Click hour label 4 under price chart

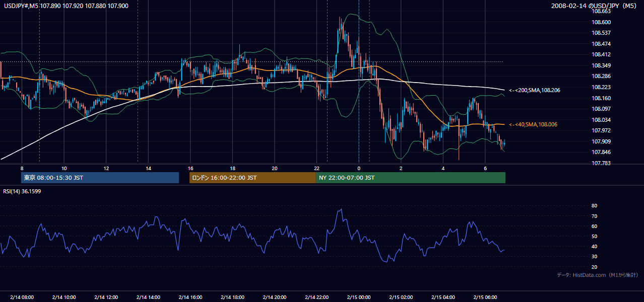443,168
